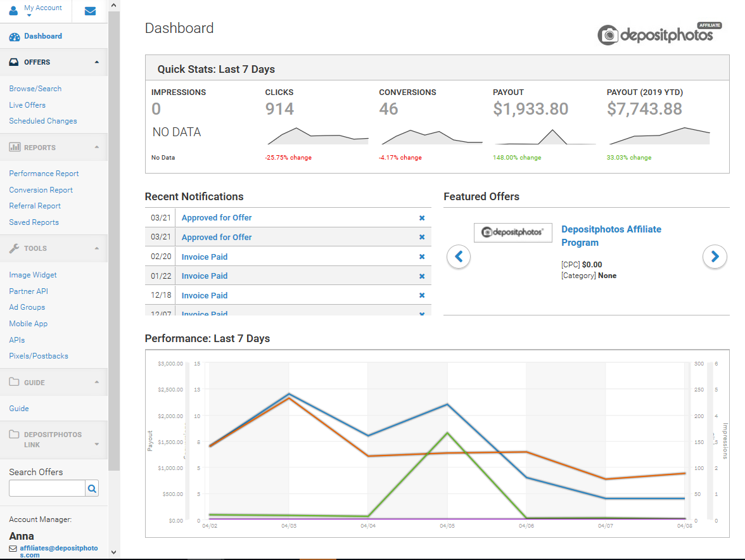Viewport: 745px width, 560px height.
Task: Open Mobile App tool
Action: [x=28, y=324]
